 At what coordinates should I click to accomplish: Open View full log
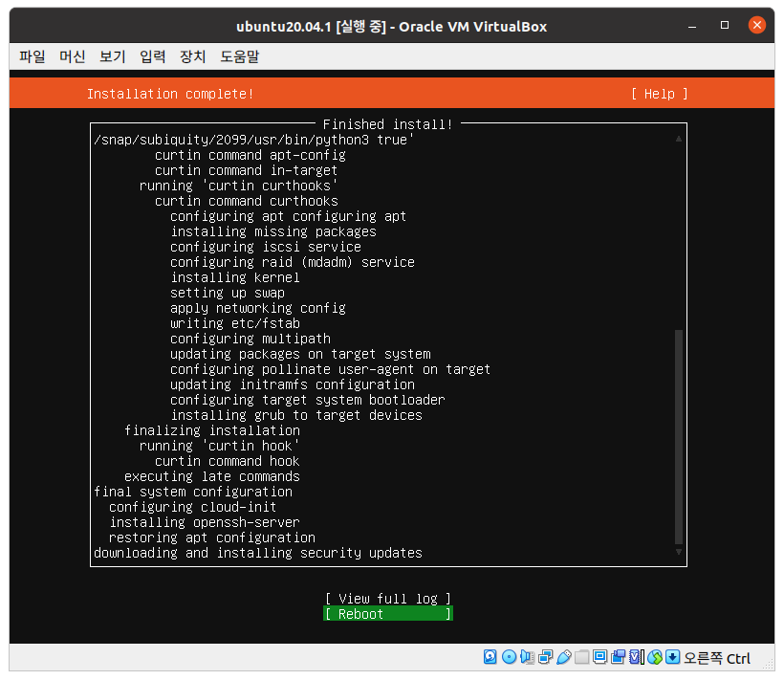coord(388,599)
